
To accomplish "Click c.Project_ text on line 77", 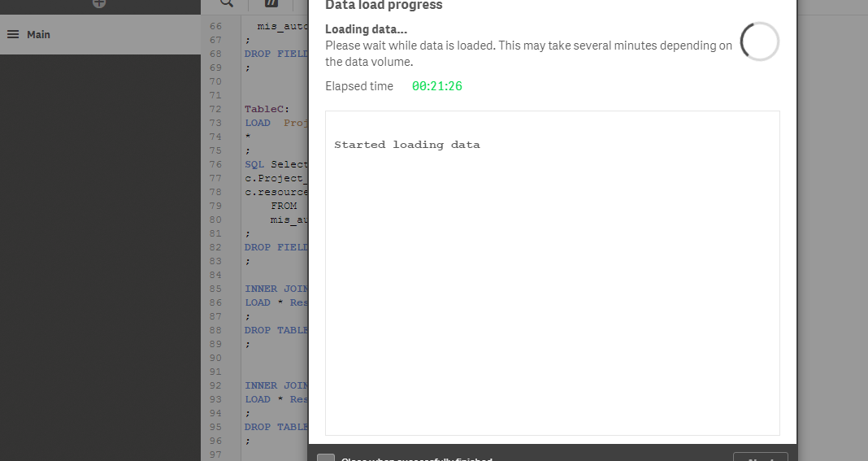I will tap(276, 178).
